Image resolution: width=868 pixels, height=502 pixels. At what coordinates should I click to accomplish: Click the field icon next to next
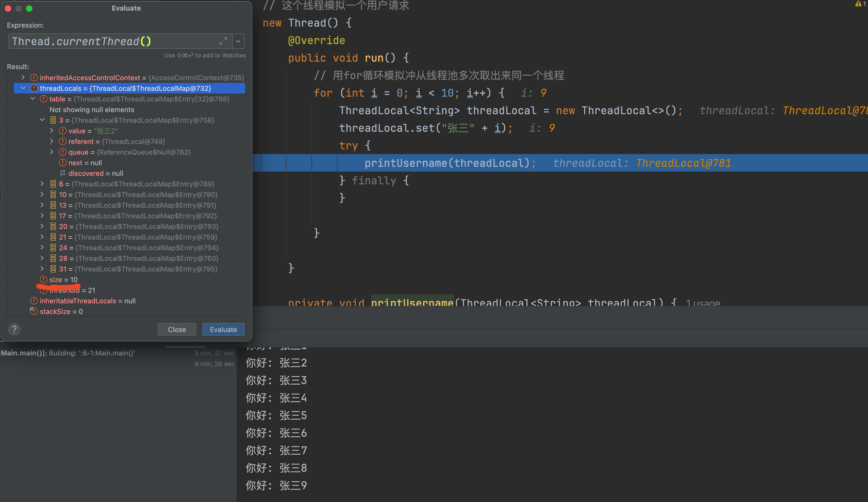(x=63, y=163)
